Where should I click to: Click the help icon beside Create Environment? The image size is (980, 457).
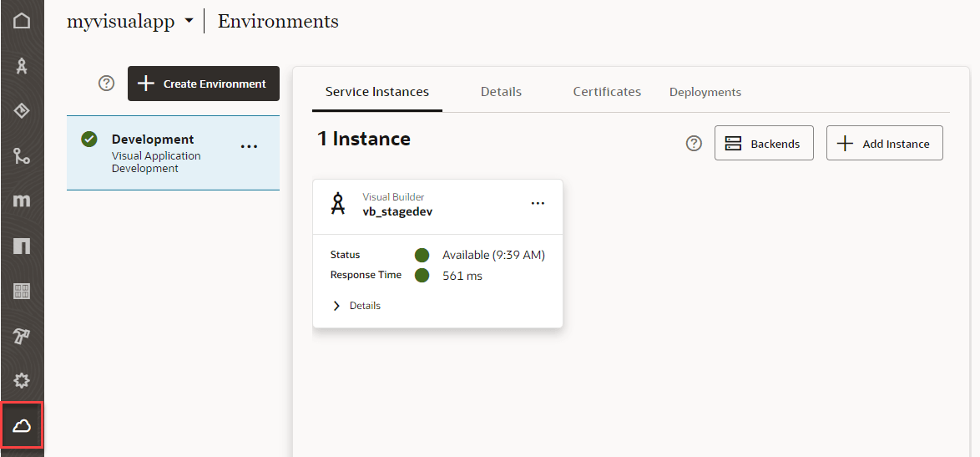tap(106, 84)
